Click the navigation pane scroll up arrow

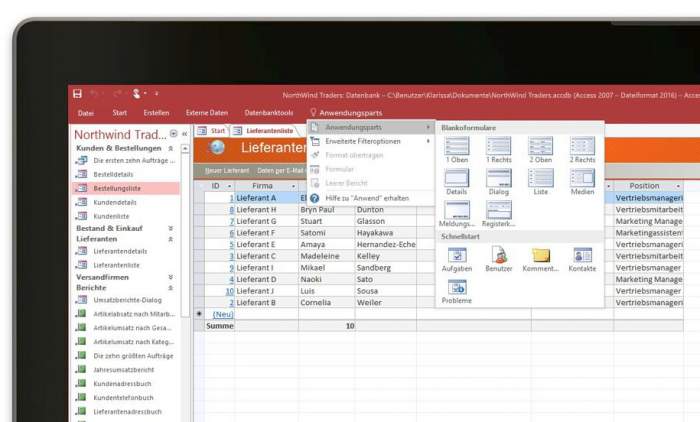[185, 148]
